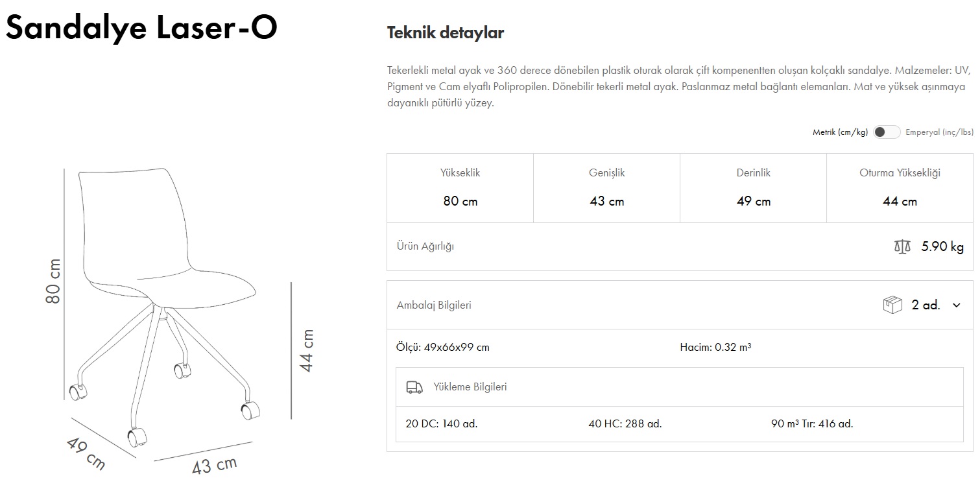This screenshot has width=980, height=500.
Task: Select the Emperyal (inç/lbs) label
Action: click(939, 132)
